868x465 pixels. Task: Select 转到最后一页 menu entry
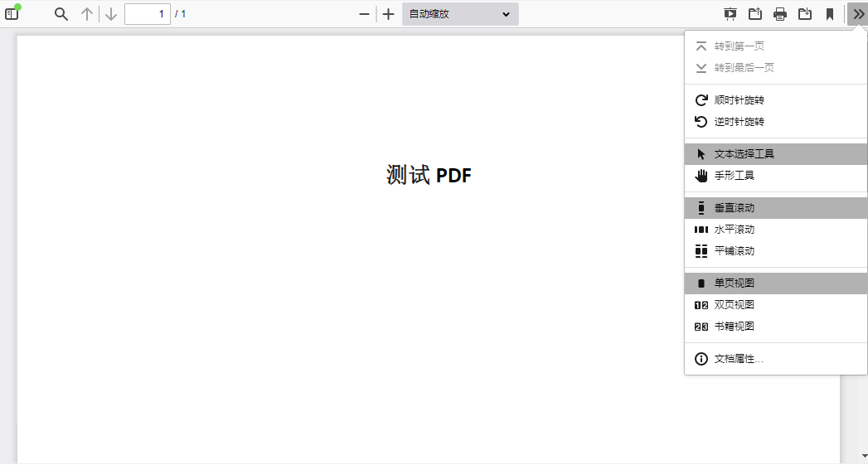(x=775, y=68)
